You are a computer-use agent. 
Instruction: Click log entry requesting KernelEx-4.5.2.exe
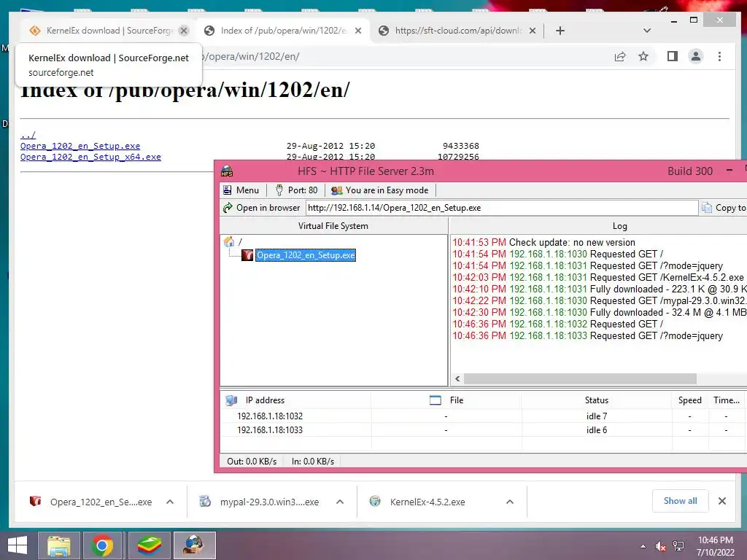(598, 277)
